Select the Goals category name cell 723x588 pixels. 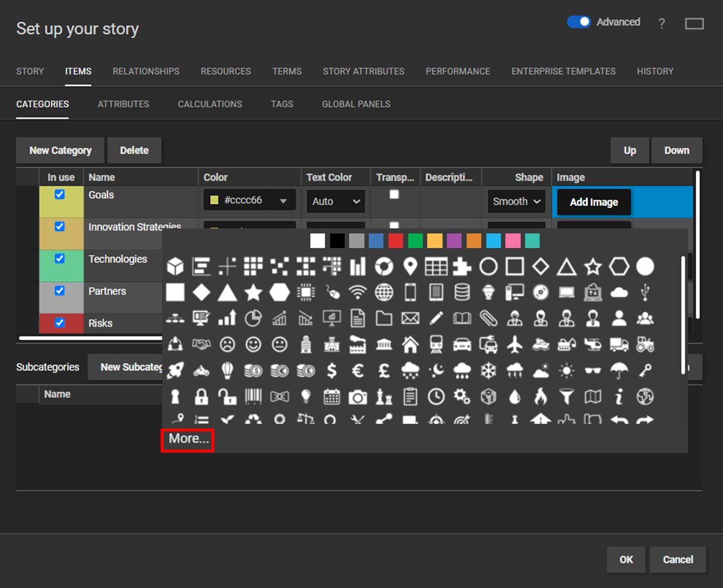(140, 201)
